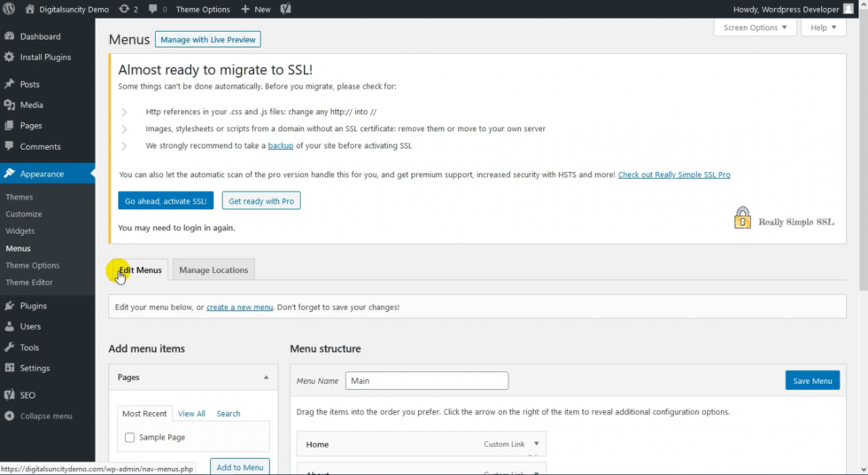
Task: Click the Tools wrench icon in sidebar
Action: 10,347
